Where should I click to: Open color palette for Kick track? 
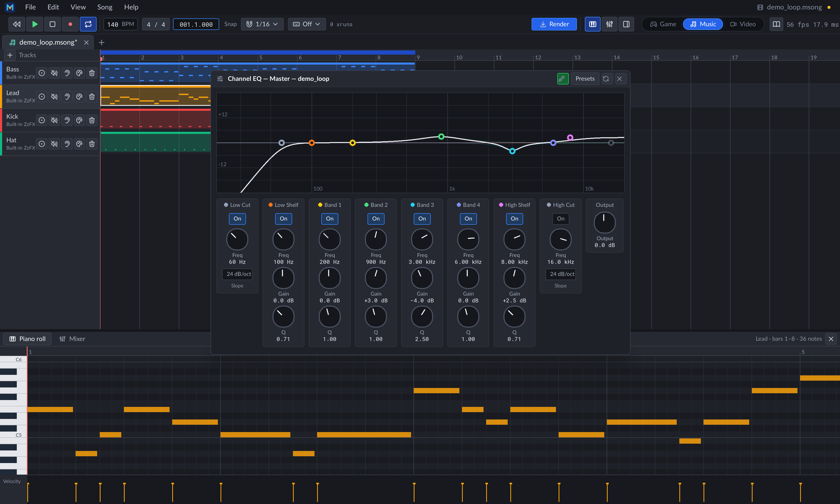coord(79,120)
